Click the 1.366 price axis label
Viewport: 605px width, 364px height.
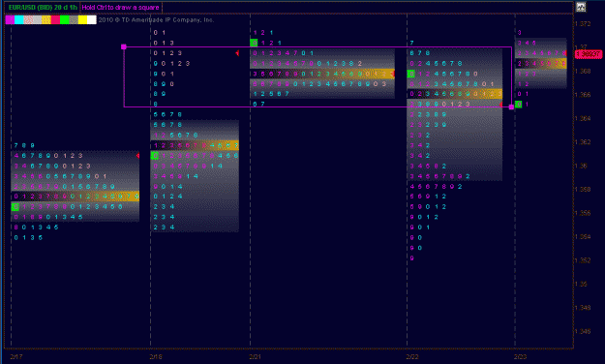(583, 95)
